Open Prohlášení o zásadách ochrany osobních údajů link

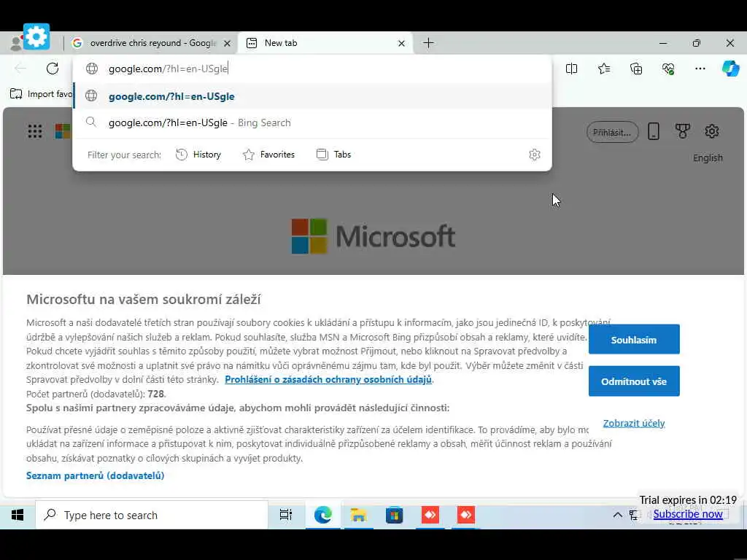click(x=328, y=379)
